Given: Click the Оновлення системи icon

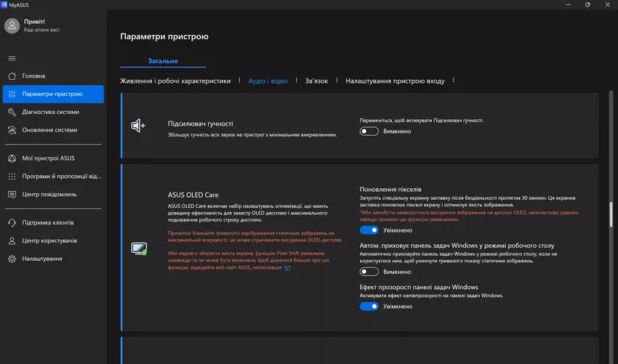Looking at the screenshot, I should point(12,130).
